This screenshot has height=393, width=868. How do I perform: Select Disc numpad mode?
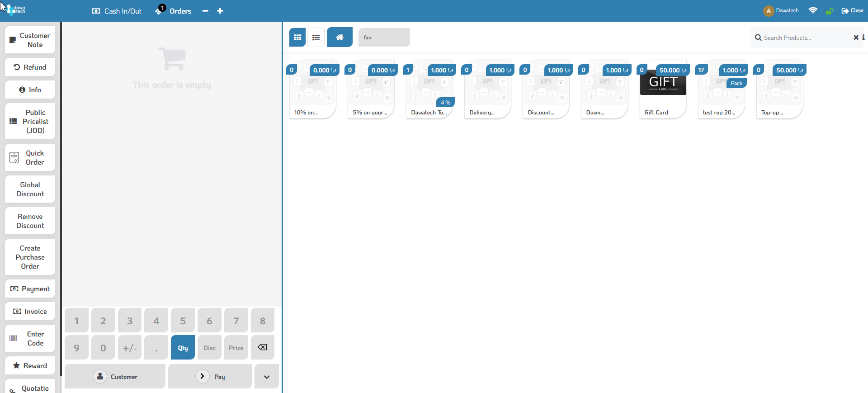[209, 347]
